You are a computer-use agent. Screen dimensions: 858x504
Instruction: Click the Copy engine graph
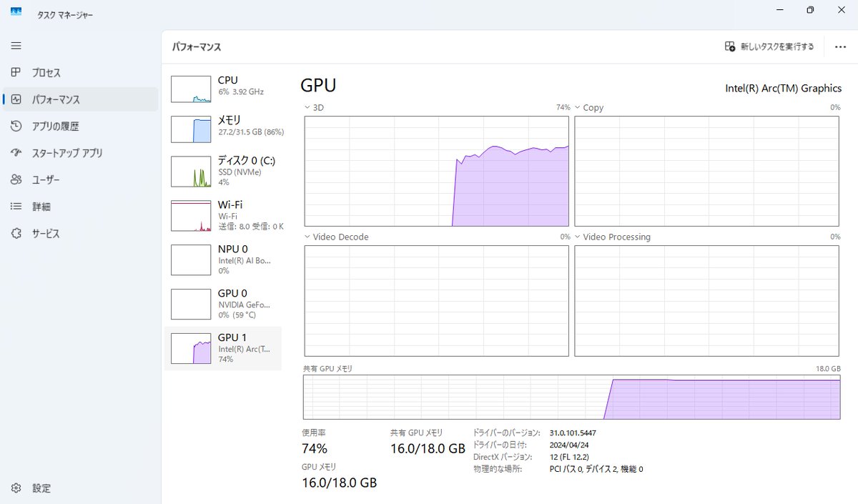[706, 172]
